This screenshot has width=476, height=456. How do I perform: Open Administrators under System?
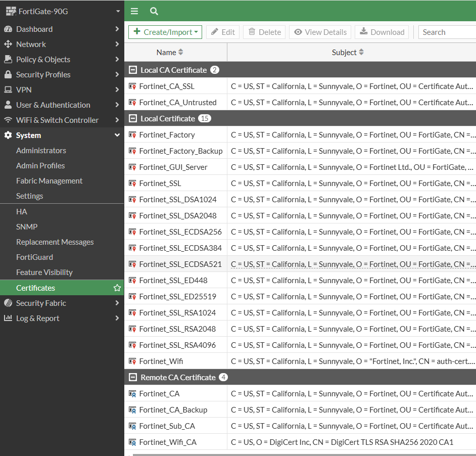[41, 150]
